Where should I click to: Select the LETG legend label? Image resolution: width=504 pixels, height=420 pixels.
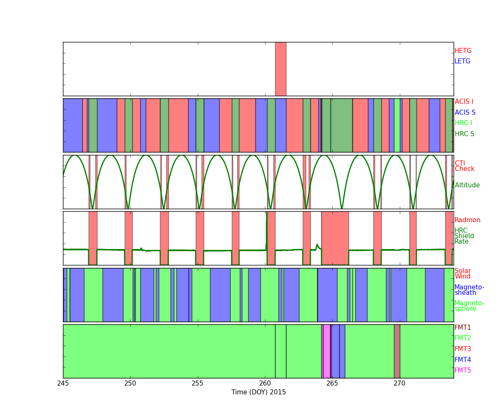click(x=462, y=61)
